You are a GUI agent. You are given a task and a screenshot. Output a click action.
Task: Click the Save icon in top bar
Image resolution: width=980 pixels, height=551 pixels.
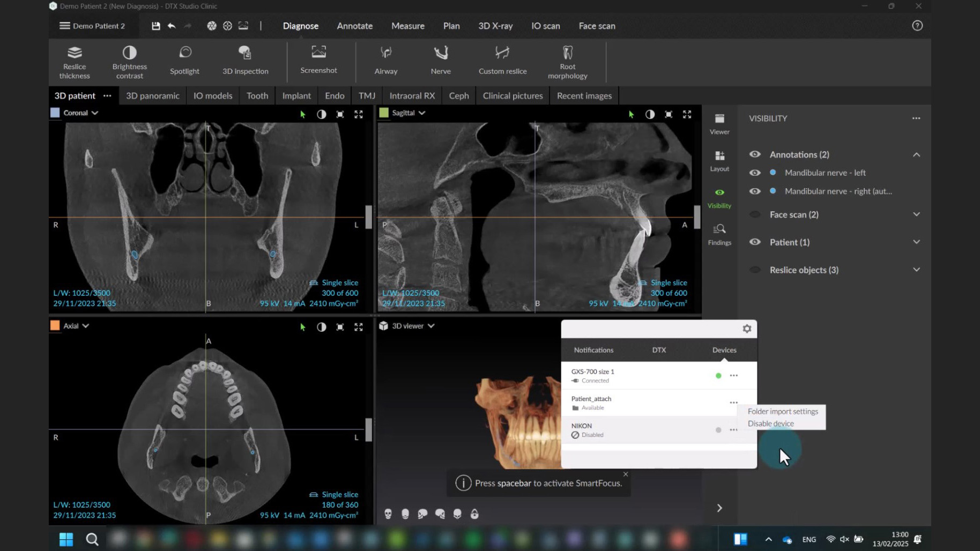pyautogui.click(x=155, y=26)
